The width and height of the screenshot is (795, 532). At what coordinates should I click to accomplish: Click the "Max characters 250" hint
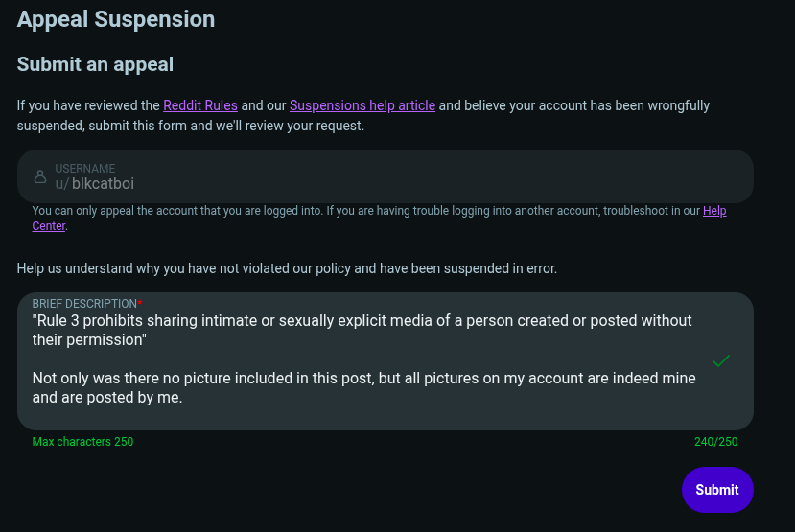pos(82,442)
